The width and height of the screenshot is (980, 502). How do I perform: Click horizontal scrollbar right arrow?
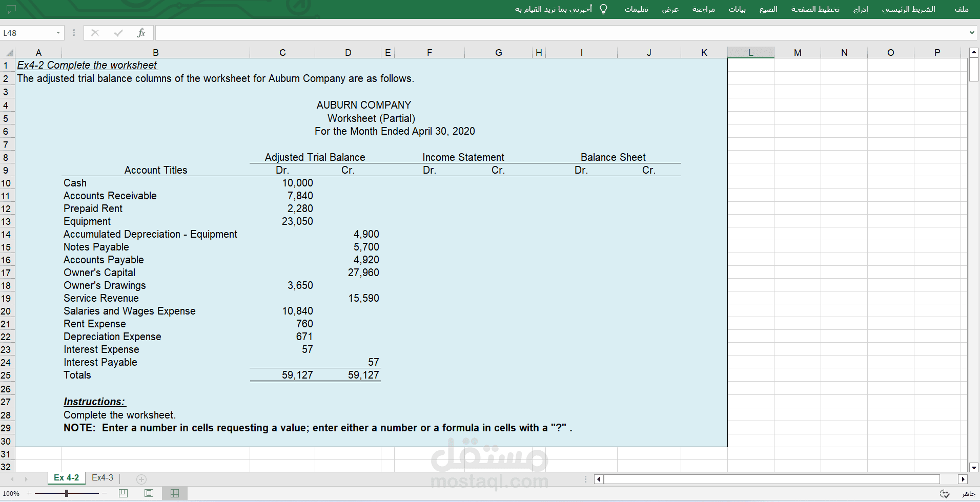tap(963, 479)
